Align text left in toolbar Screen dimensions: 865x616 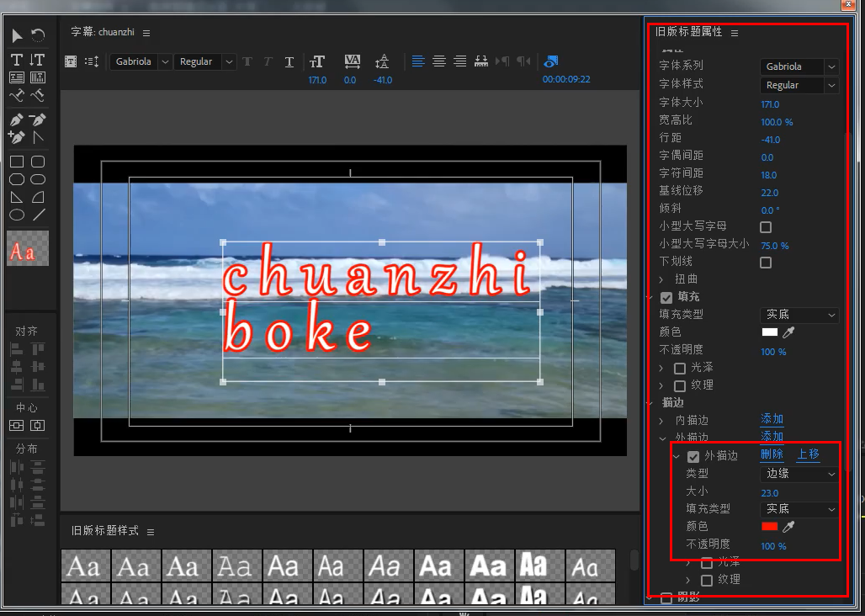pyautogui.click(x=418, y=61)
